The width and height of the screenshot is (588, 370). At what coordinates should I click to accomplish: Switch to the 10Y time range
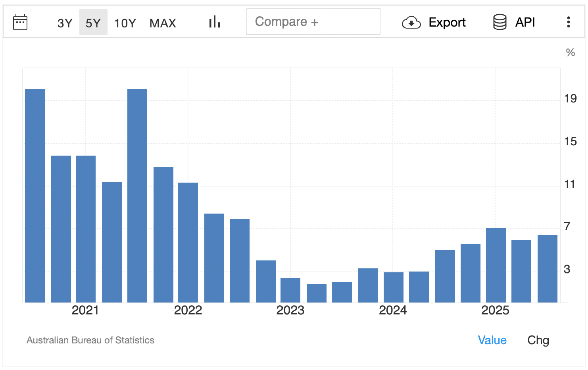point(125,23)
